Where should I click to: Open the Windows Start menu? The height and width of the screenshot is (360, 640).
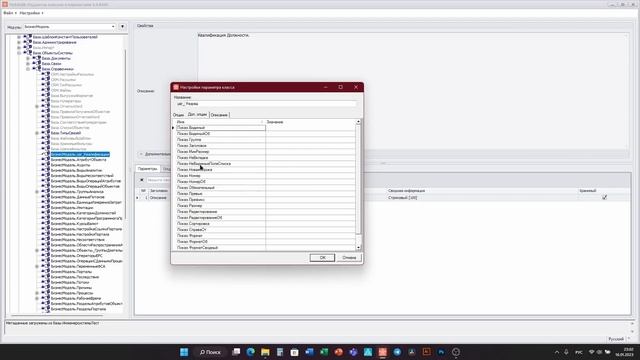click(x=184, y=352)
